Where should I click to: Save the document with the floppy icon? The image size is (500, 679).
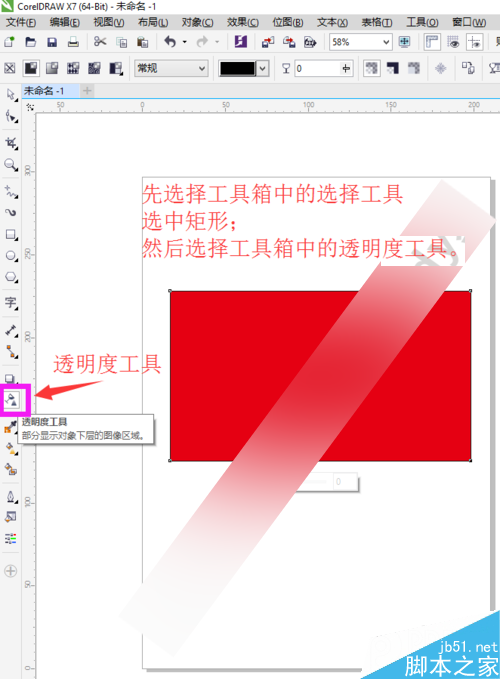52,42
